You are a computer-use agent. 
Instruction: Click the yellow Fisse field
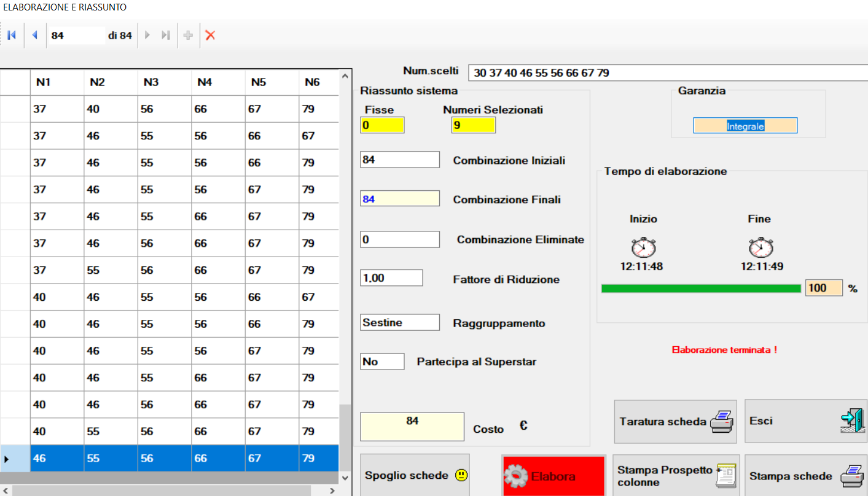[x=382, y=125]
